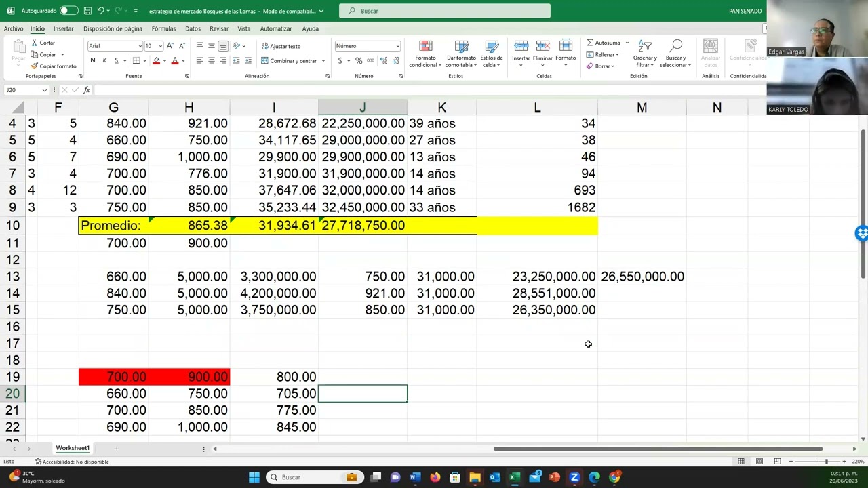Open the font size dropdown
Screen dimensions: 868x488
pos(161,46)
